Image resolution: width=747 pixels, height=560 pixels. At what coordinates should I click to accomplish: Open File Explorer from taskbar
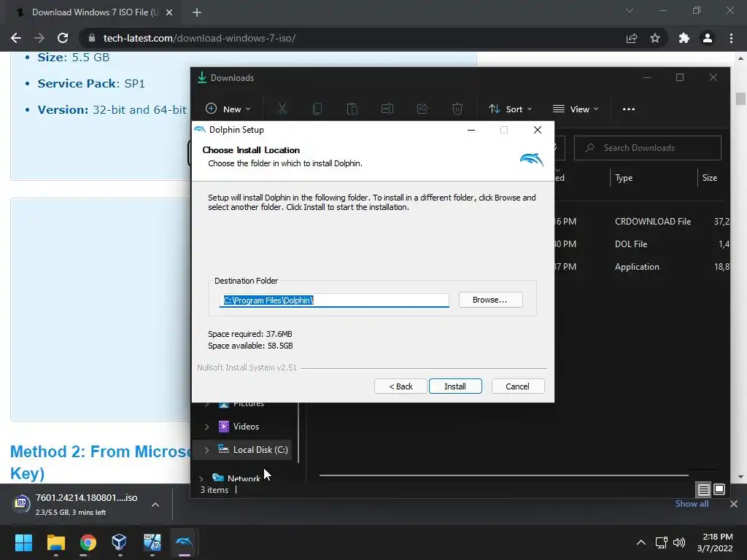(x=55, y=542)
